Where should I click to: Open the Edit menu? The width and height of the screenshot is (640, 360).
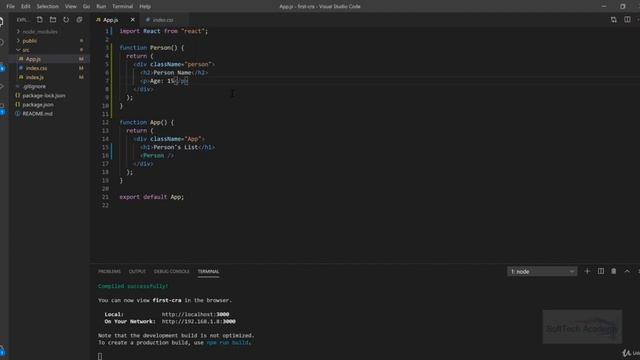tap(26, 7)
